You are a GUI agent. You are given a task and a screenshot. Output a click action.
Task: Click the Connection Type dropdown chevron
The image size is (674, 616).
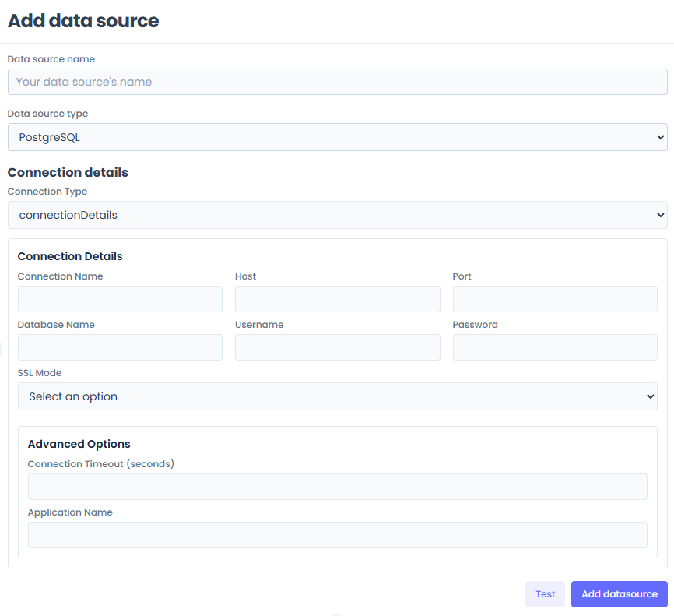[x=660, y=215]
